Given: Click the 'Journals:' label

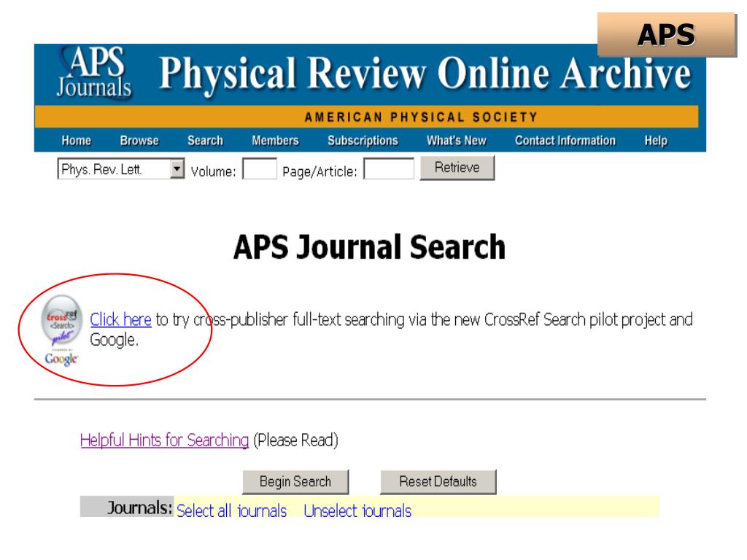Looking at the screenshot, I should pyautogui.click(x=139, y=507).
